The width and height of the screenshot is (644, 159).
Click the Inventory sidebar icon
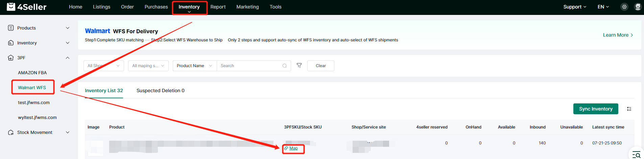11,43
